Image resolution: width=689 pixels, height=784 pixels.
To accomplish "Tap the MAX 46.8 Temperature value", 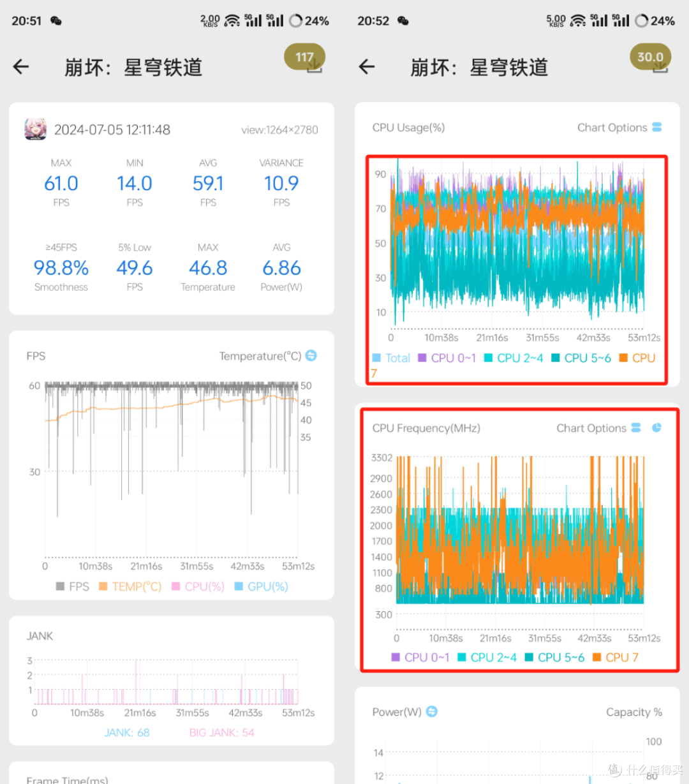I will pyautogui.click(x=208, y=268).
